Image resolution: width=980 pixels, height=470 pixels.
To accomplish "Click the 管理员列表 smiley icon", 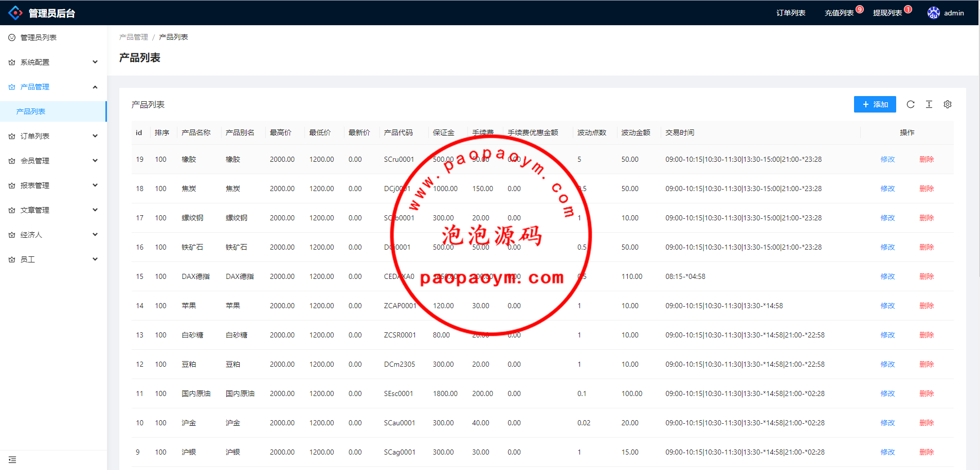I will pyautogui.click(x=12, y=37).
